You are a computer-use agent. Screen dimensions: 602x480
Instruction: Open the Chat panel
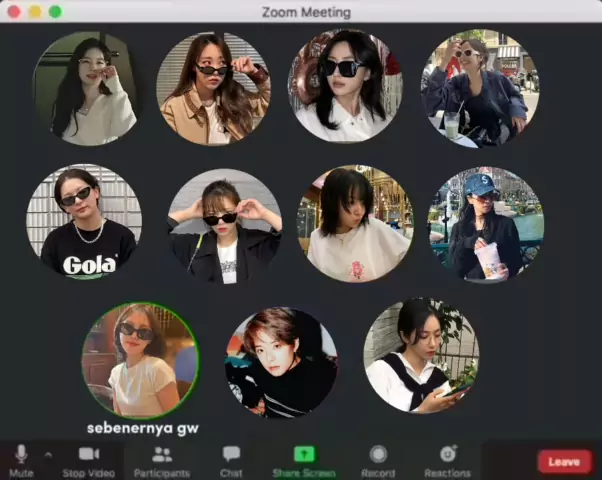pyautogui.click(x=231, y=455)
